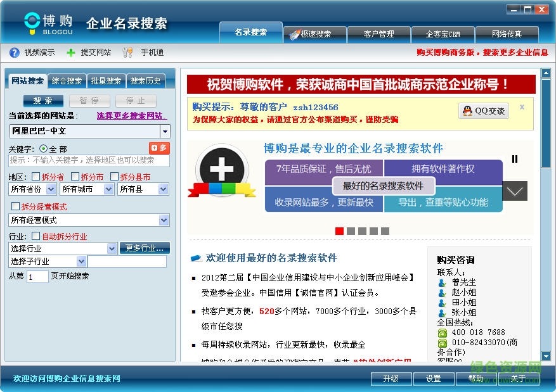Image resolution: width=556 pixels, height=392 pixels.
Task: Expand the 所有城市 dropdown
Action: [109, 189]
